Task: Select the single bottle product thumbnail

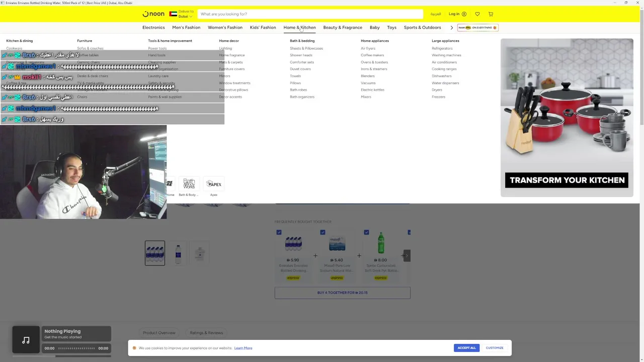Action: pyautogui.click(x=178, y=253)
